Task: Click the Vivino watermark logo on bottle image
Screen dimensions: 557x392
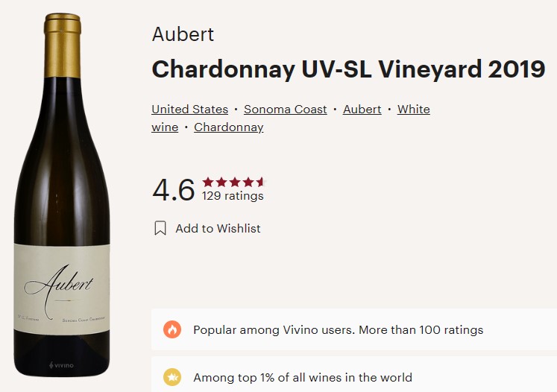Action: tap(60, 366)
